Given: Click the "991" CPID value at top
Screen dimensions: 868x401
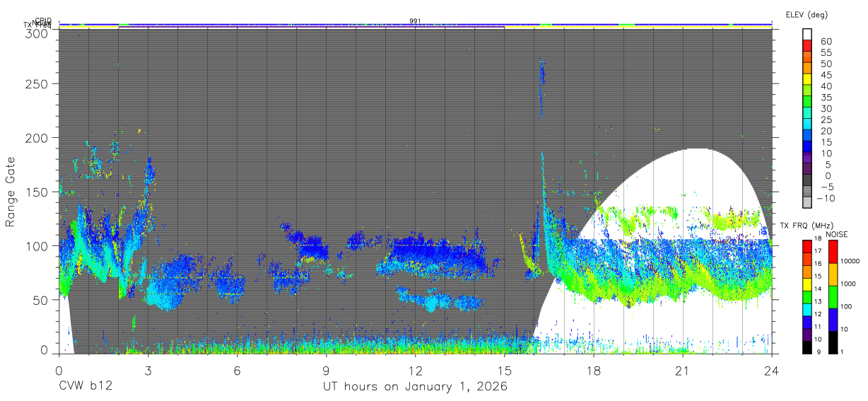Looking at the screenshot, I should (x=415, y=21).
